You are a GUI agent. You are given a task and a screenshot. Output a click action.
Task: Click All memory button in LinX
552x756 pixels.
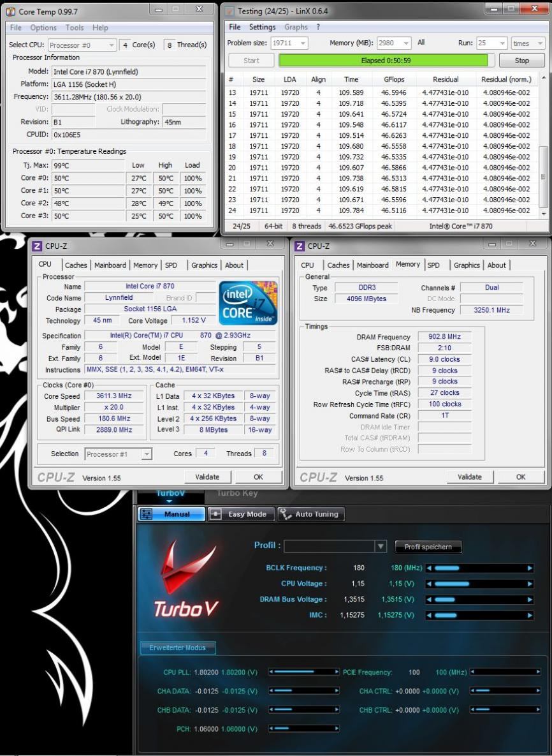coord(421,43)
